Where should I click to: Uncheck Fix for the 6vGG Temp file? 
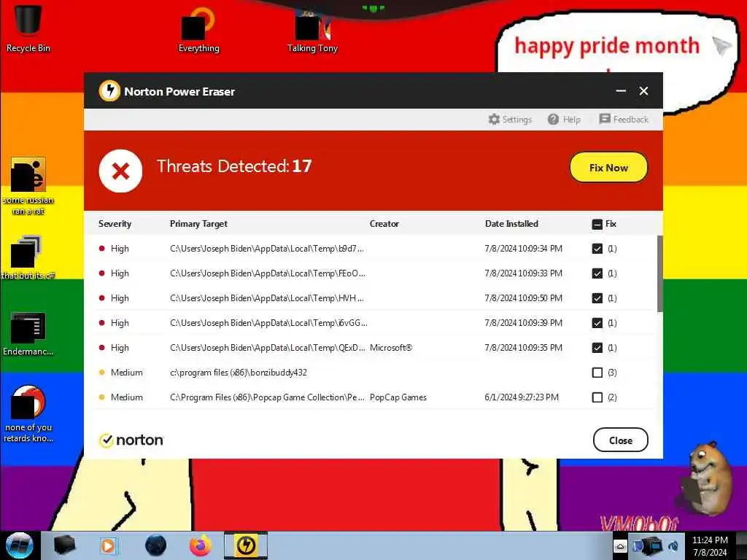(597, 323)
